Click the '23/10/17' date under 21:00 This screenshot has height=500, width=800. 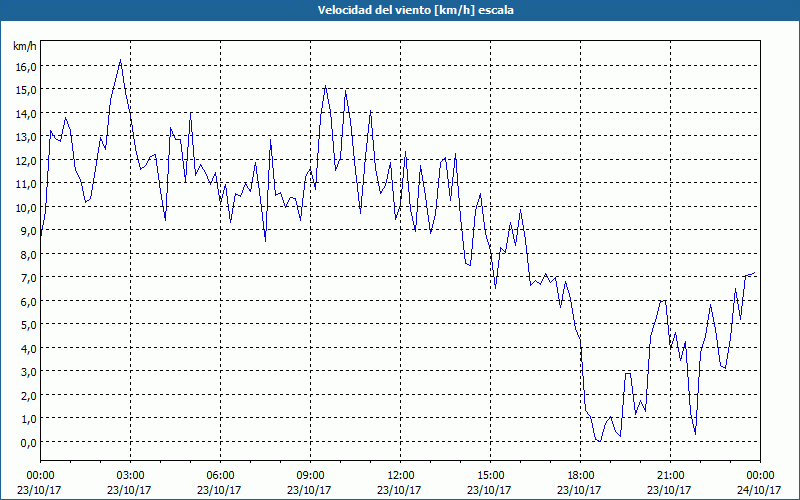coord(669,490)
